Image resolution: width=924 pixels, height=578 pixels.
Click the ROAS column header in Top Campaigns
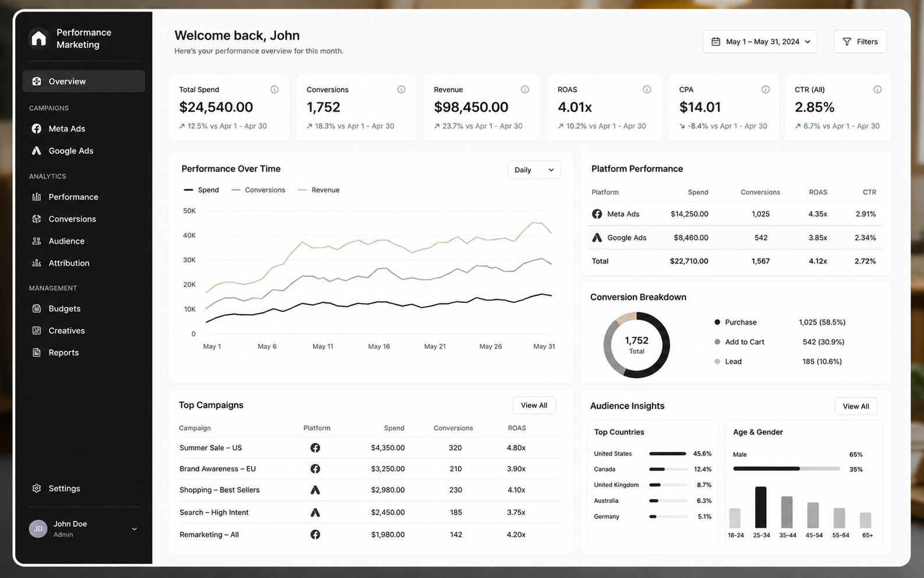517,428
